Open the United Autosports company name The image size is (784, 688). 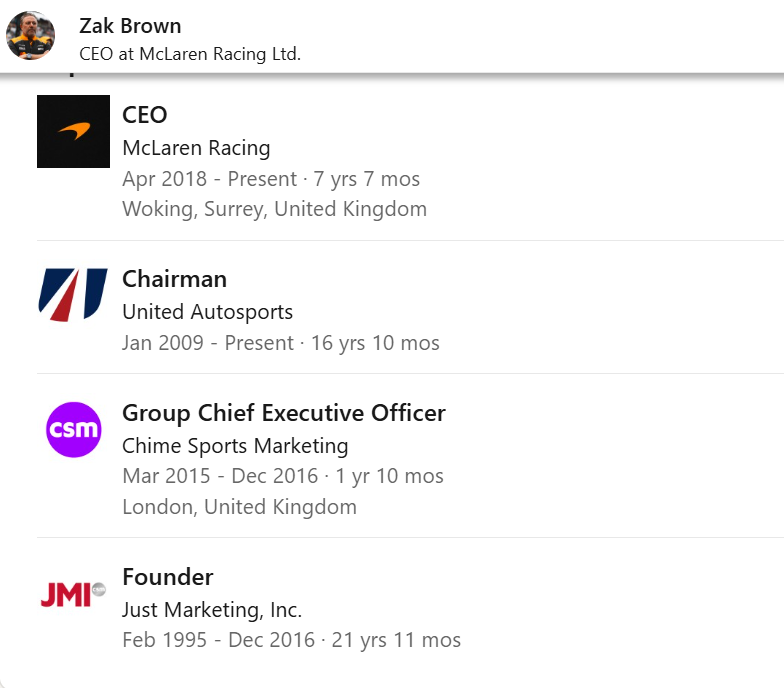tap(208, 312)
